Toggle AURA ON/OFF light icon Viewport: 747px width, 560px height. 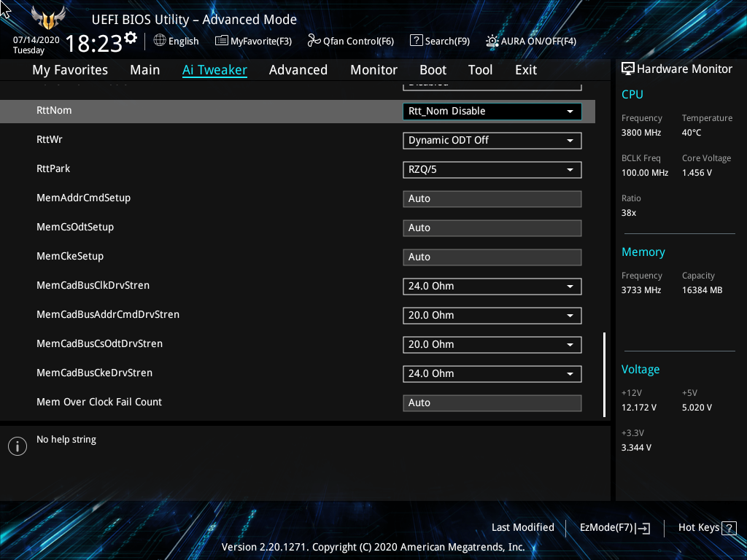[492, 41]
